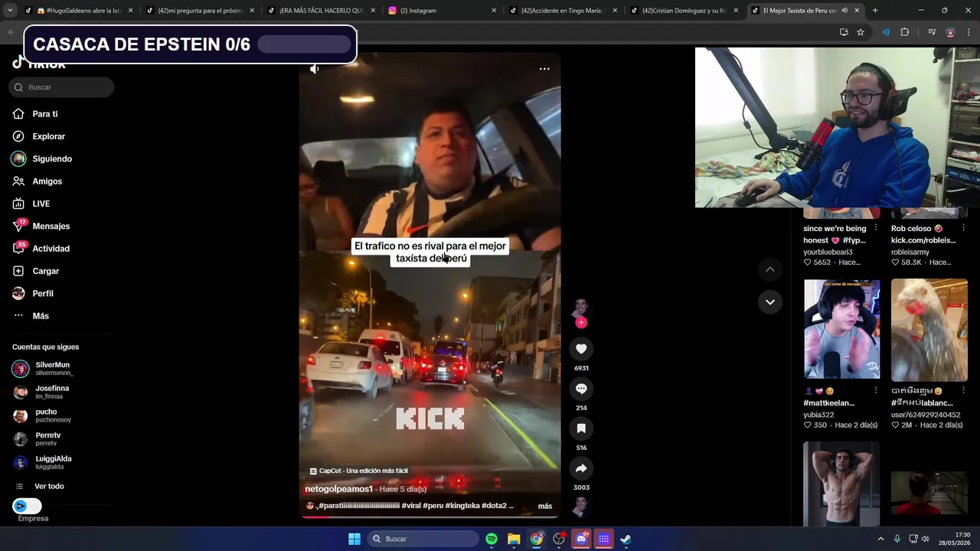Open the chicken thumbnail video
This screenshot has height=551, width=980.
click(x=929, y=330)
